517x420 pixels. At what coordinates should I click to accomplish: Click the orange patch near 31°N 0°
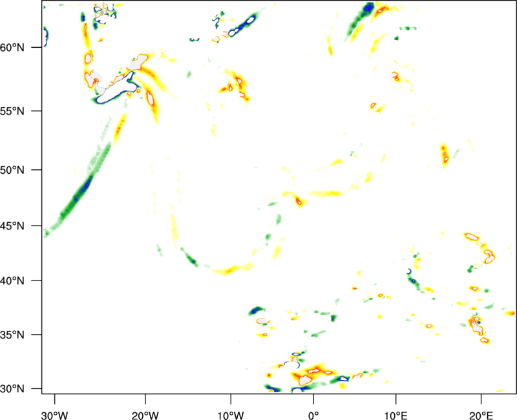311,374
